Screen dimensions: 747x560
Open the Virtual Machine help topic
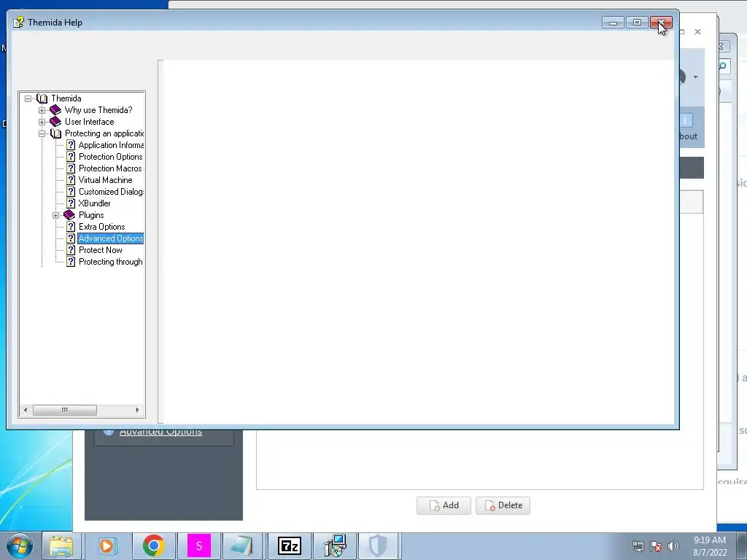(105, 180)
